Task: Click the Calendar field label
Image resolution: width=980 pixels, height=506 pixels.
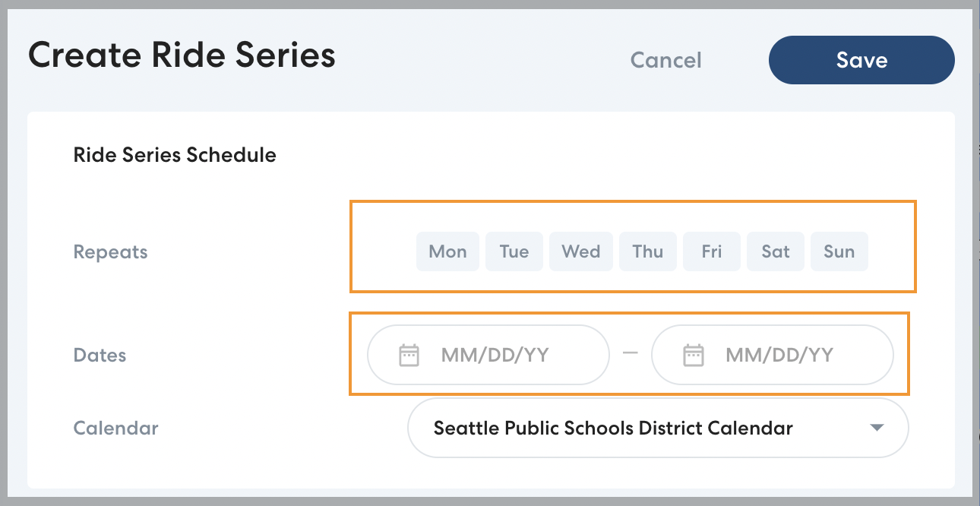Action: point(115,428)
